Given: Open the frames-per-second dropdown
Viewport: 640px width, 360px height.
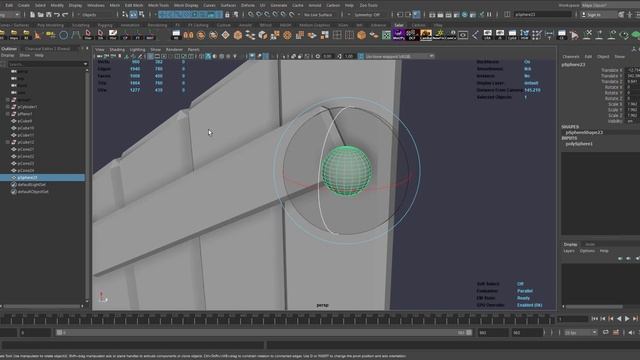Looking at the screenshot, I should (x=580, y=333).
